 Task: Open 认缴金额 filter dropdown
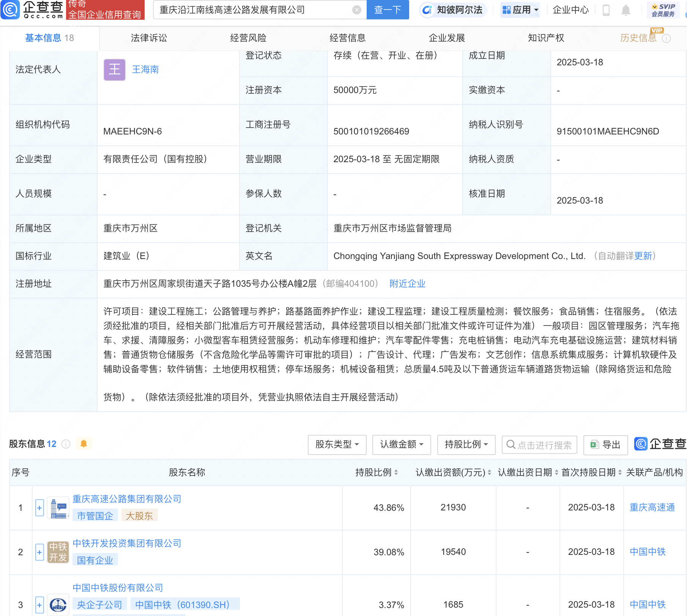pyautogui.click(x=402, y=444)
